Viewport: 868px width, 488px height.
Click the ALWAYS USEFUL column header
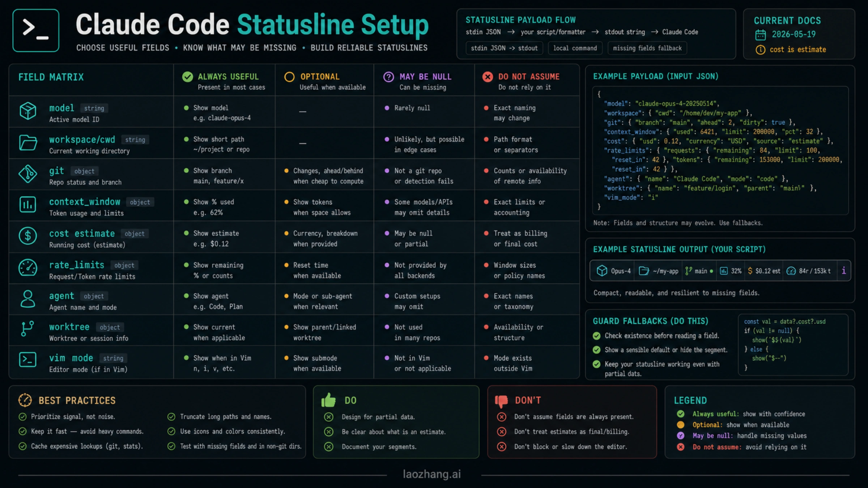click(x=224, y=80)
